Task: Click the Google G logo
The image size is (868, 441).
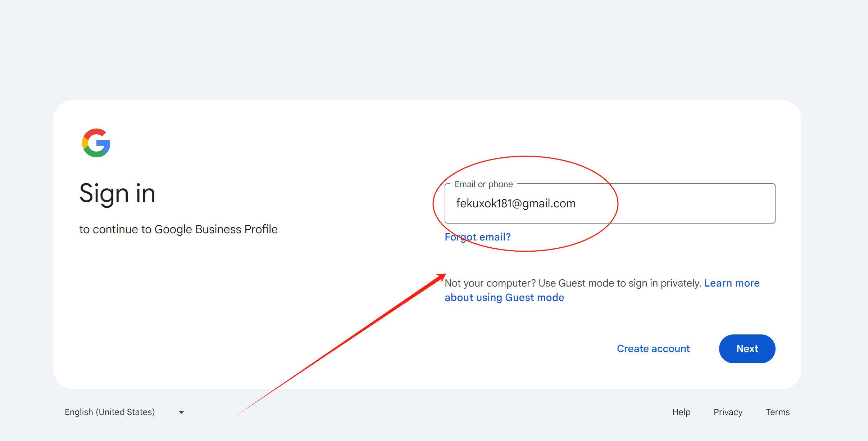Action: tap(96, 143)
